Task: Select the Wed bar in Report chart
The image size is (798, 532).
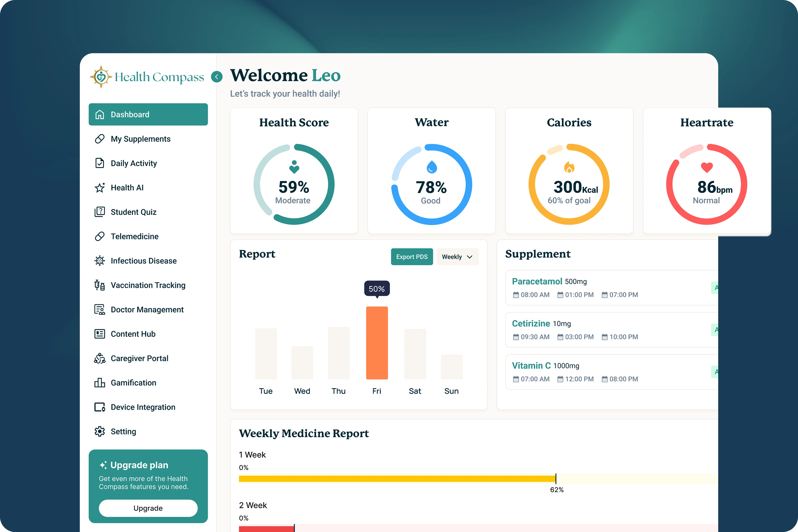Action: tap(302, 363)
